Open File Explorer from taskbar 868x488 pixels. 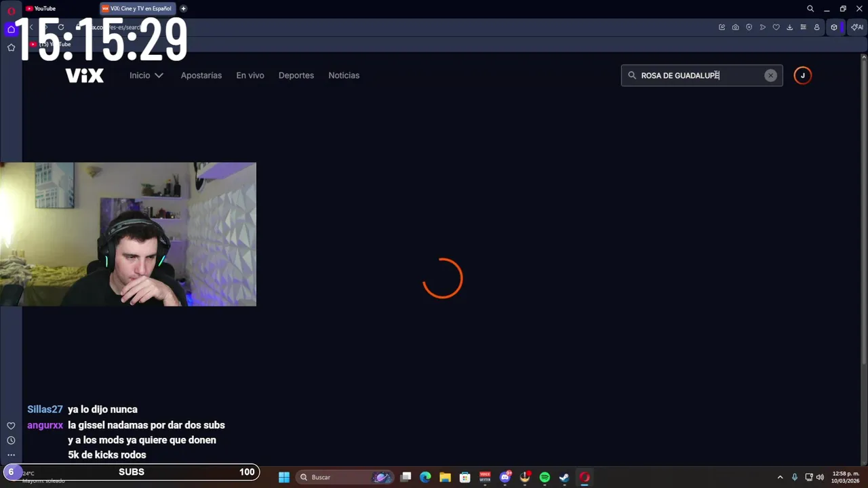click(x=445, y=477)
